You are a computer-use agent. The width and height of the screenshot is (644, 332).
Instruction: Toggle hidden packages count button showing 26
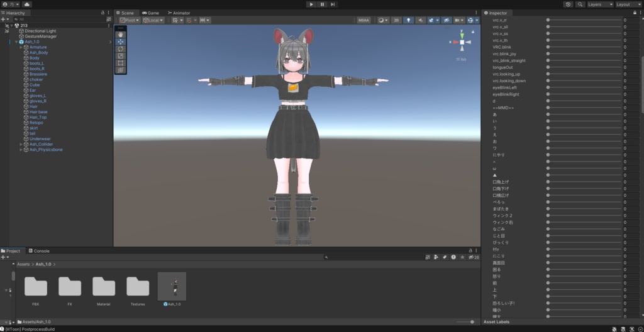(474, 257)
